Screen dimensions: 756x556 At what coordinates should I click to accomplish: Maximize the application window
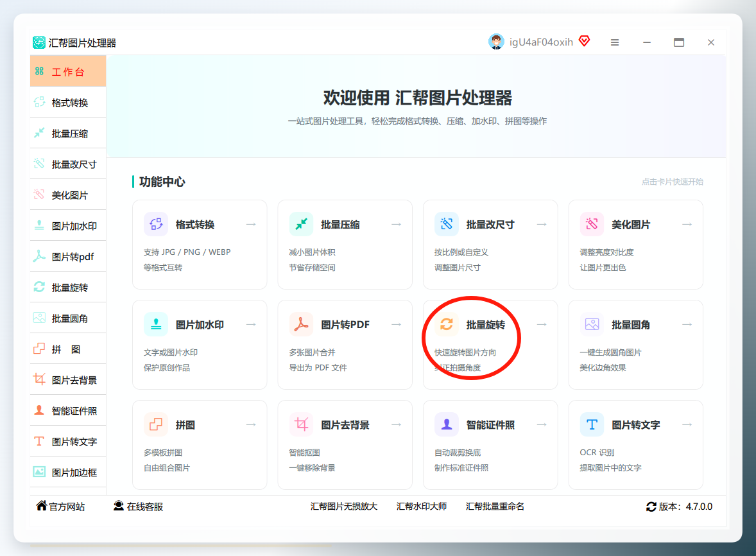pos(679,42)
